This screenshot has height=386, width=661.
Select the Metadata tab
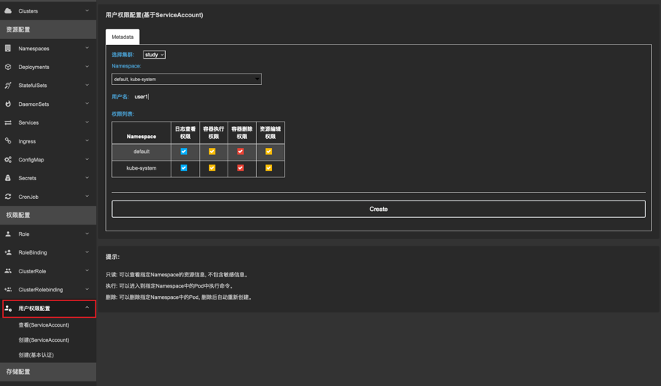point(123,37)
